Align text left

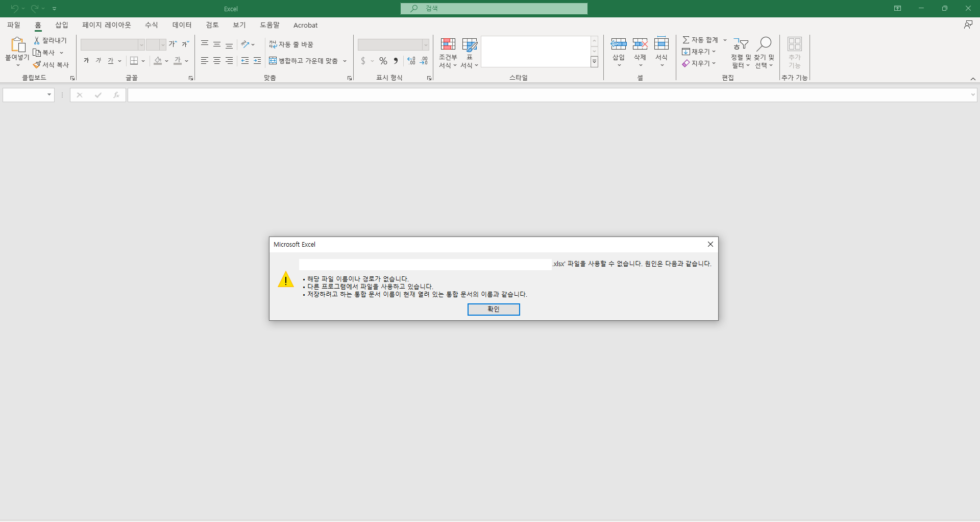(x=205, y=61)
